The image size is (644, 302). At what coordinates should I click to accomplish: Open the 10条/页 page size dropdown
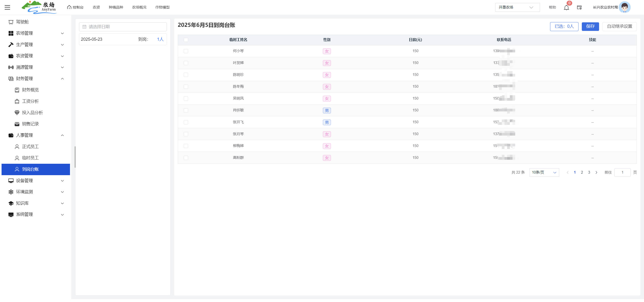click(544, 172)
